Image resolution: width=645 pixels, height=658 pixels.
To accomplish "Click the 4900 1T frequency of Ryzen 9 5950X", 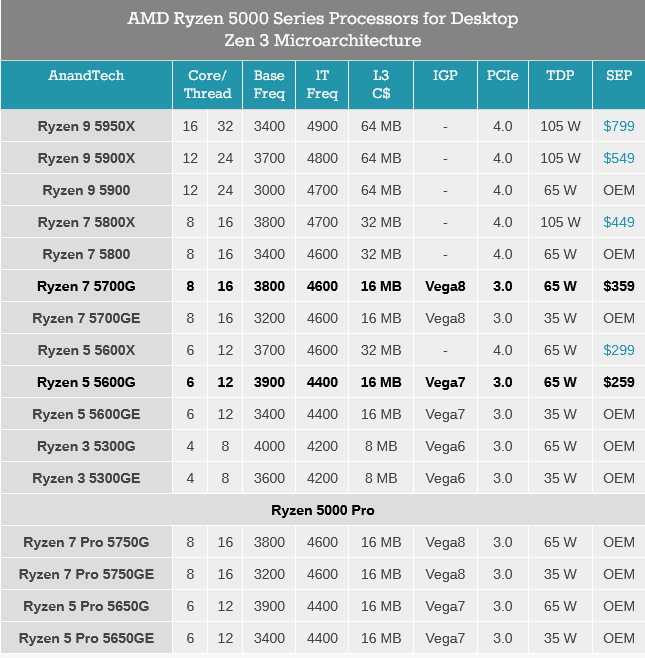I will (322, 126).
